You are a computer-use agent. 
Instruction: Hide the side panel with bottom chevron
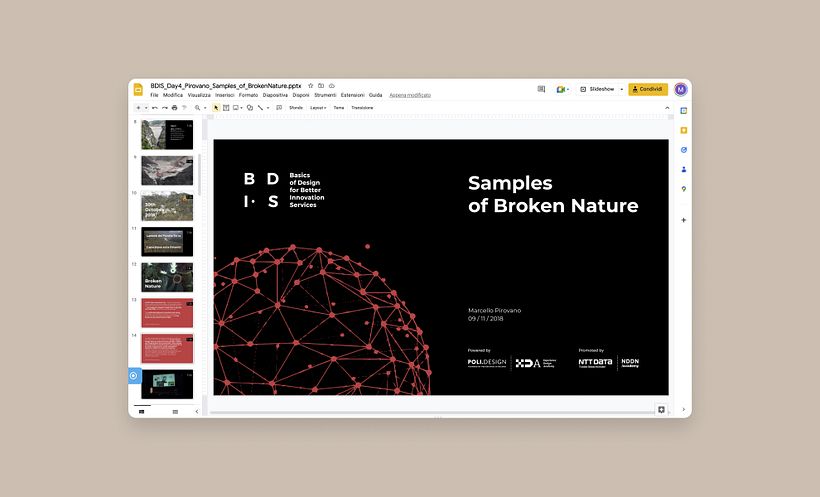[684, 410]
